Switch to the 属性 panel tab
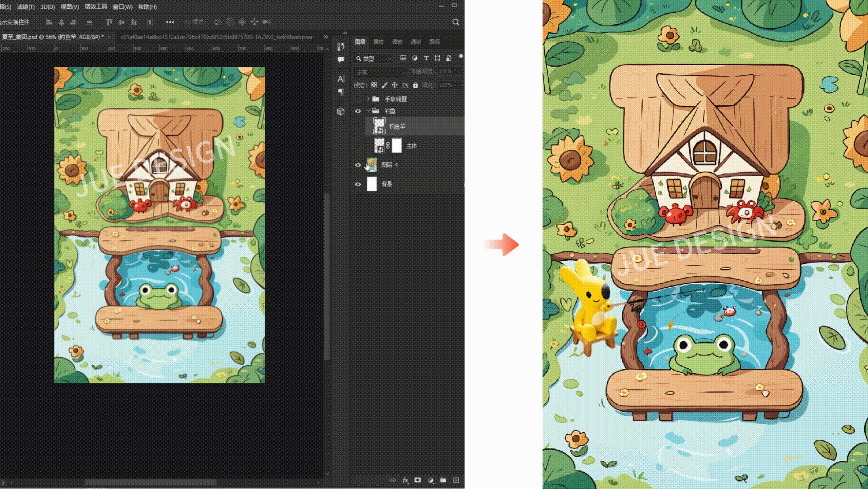Viewport: 868px width, 489px height. [378, 42]
